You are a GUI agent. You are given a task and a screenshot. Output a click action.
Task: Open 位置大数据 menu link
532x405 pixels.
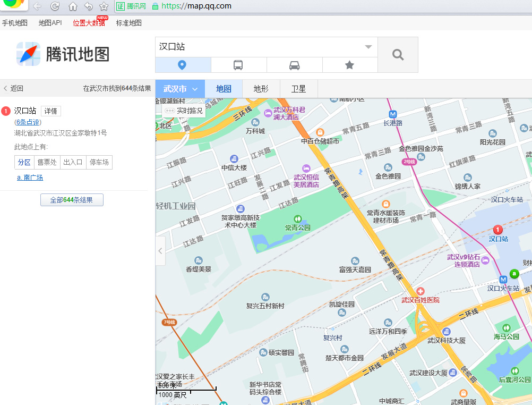89,23
